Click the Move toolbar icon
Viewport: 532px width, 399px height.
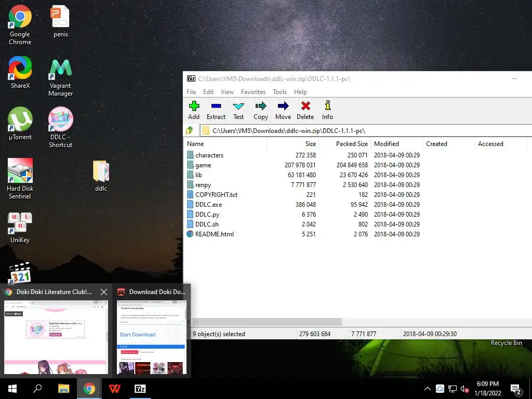coord(283,110)
